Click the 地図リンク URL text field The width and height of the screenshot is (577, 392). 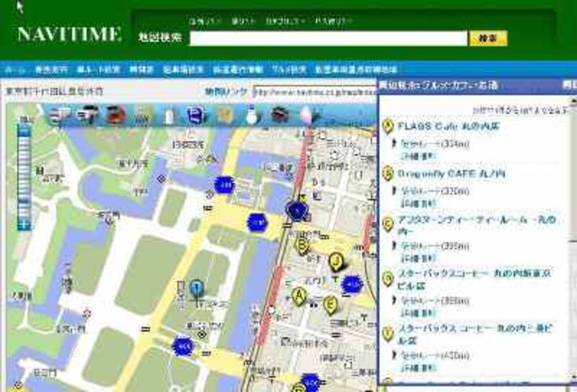[315, 92]
